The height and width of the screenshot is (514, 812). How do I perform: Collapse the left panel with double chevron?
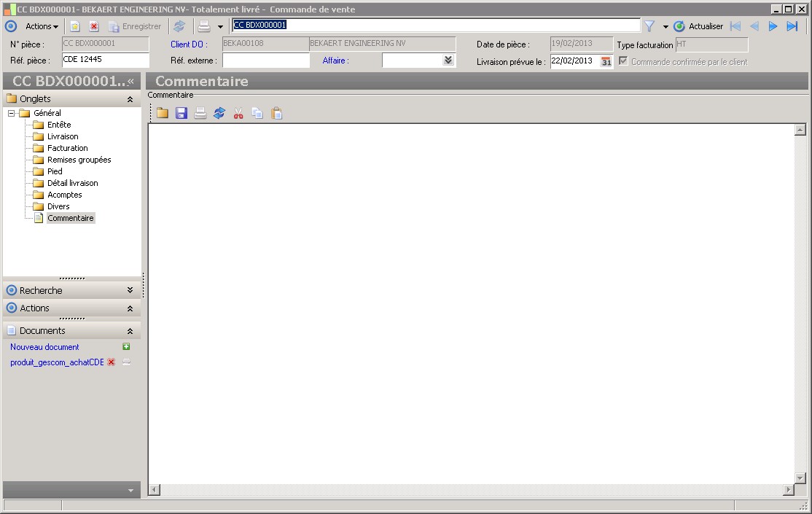pos(131,82)
